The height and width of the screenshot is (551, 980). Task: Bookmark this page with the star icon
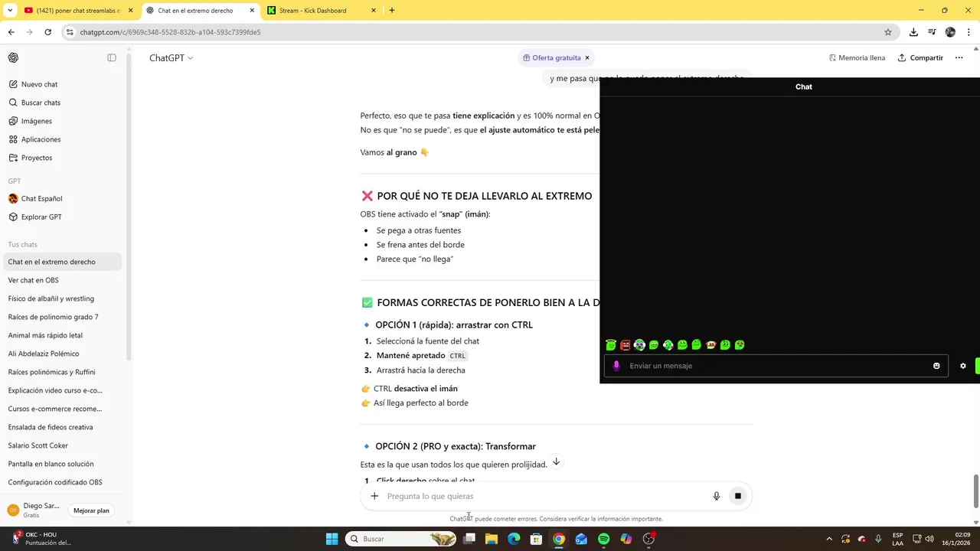click(888, 32)
